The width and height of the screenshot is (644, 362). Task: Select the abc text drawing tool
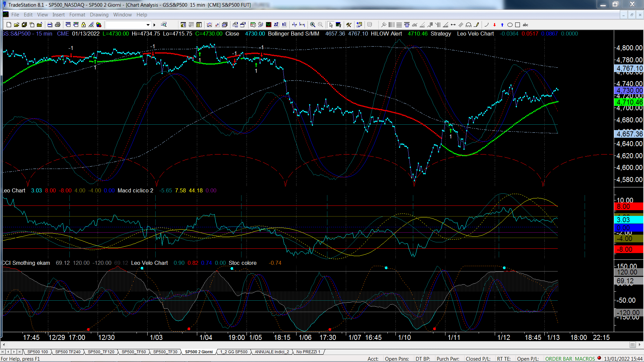tap(526, 25)
